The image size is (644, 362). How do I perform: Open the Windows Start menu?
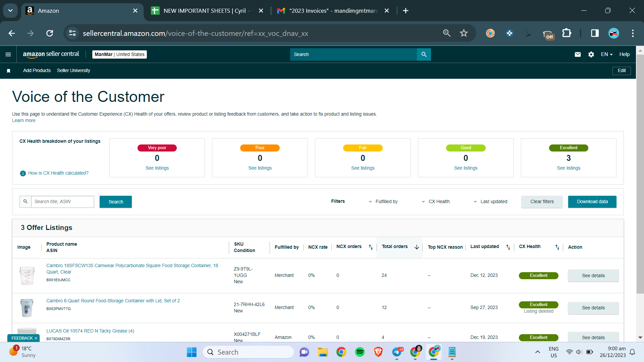pos(192,352)
